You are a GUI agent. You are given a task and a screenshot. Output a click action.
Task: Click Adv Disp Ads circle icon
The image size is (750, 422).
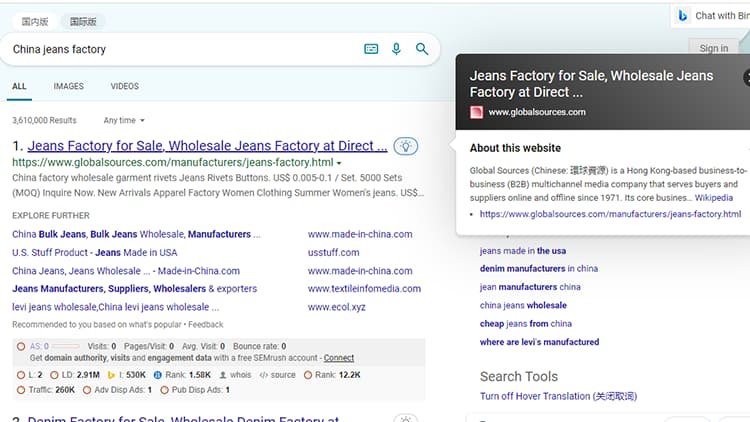[x=87, y=390]
